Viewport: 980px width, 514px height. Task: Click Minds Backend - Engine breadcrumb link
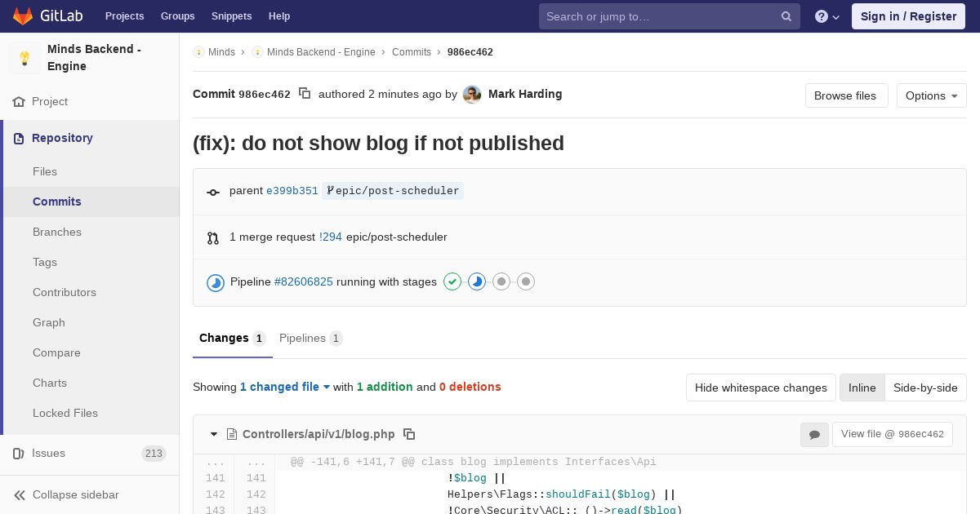tap(321, 52)
